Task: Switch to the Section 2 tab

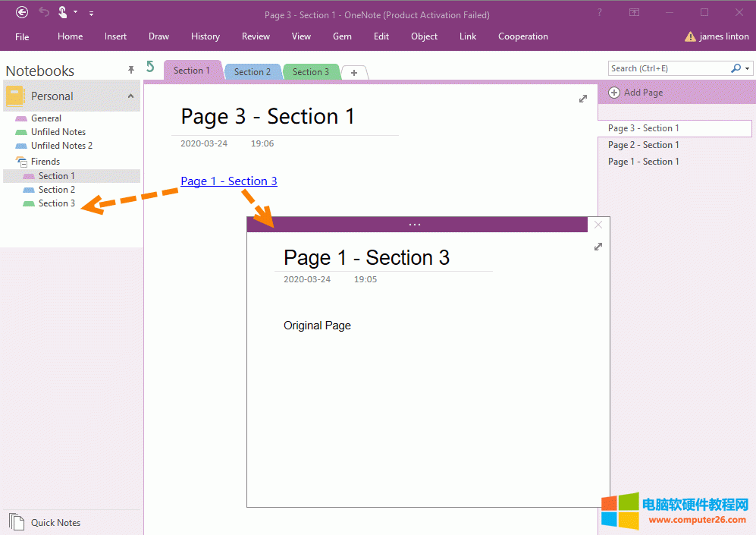Action: (x=253, y=72)
